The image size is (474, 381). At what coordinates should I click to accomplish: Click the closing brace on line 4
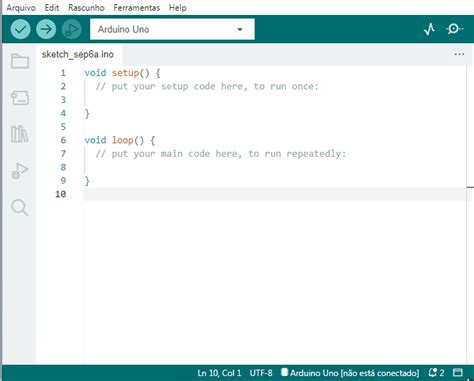[87, 114]
